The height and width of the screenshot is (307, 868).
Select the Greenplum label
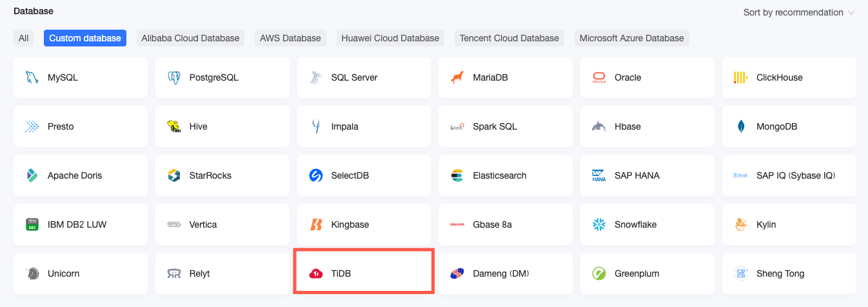coord(637,273)
